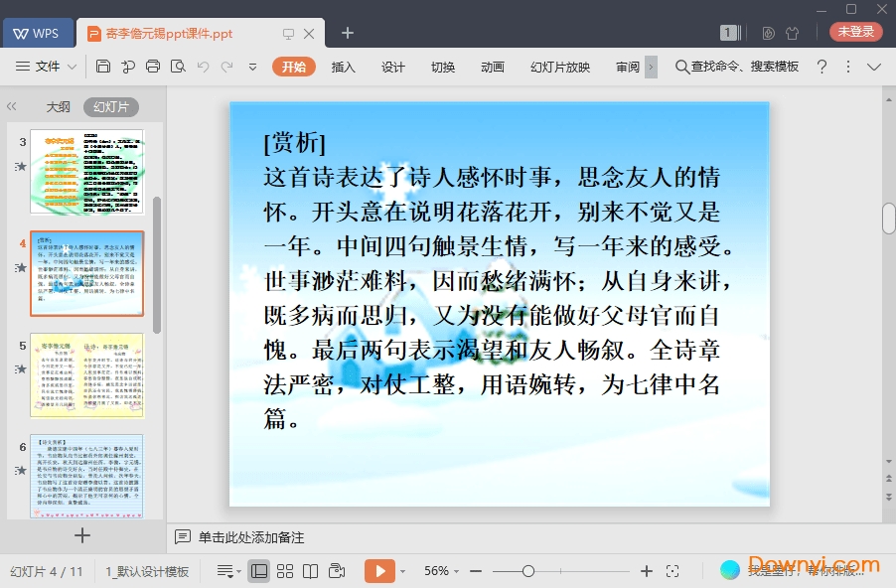Click fit slide to window icon
Viewport: 896px width, 588px height.
[x=672, y=571]
